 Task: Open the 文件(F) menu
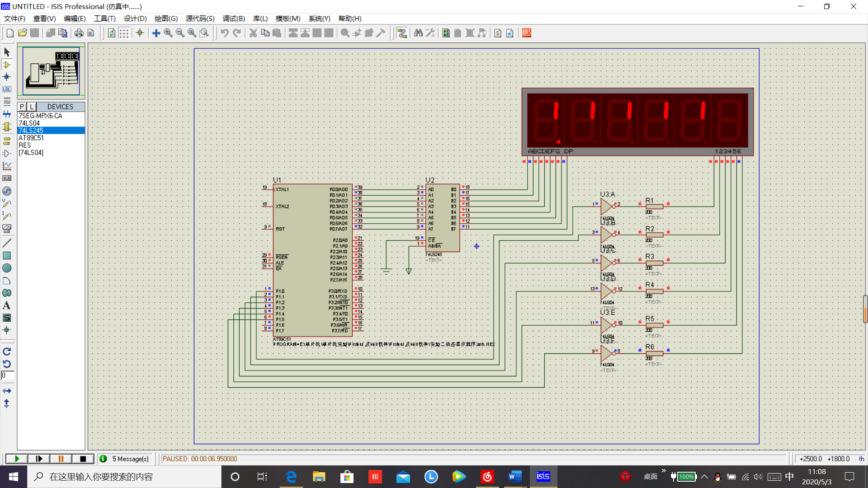(x=14, y=19)
